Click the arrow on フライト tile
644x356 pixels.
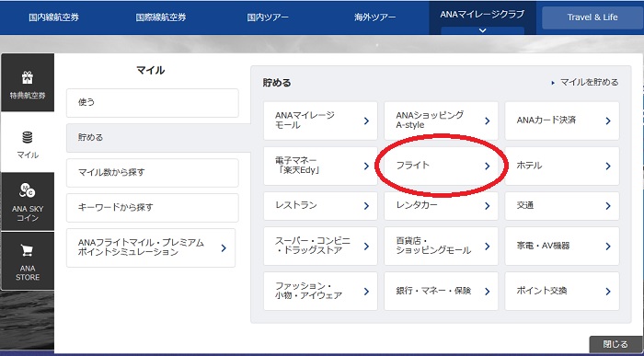tap(487, 166)
